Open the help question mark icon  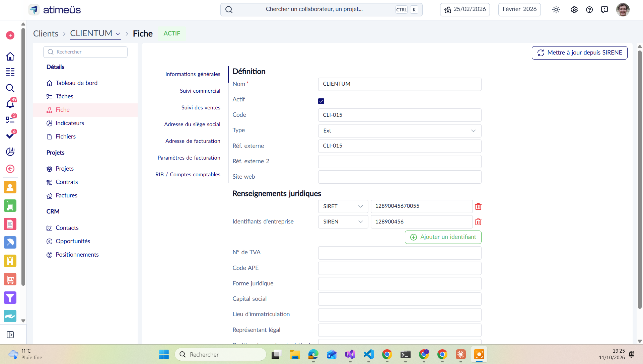(589, 10)
